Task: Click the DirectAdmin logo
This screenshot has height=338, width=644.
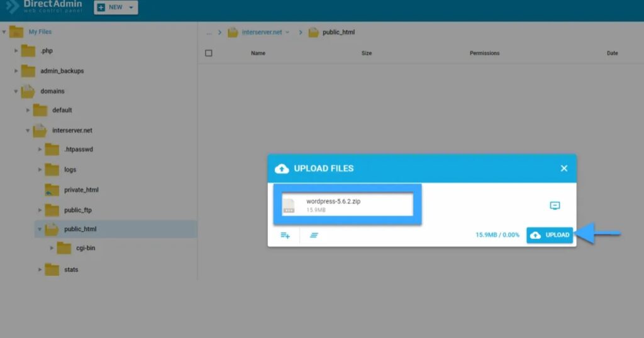Action: [45, 6]
